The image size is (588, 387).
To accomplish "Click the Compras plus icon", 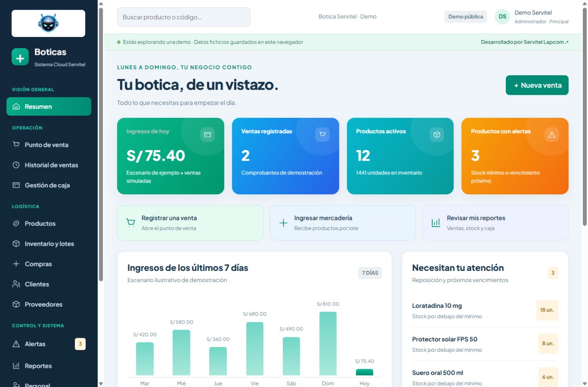I will 16,264.
